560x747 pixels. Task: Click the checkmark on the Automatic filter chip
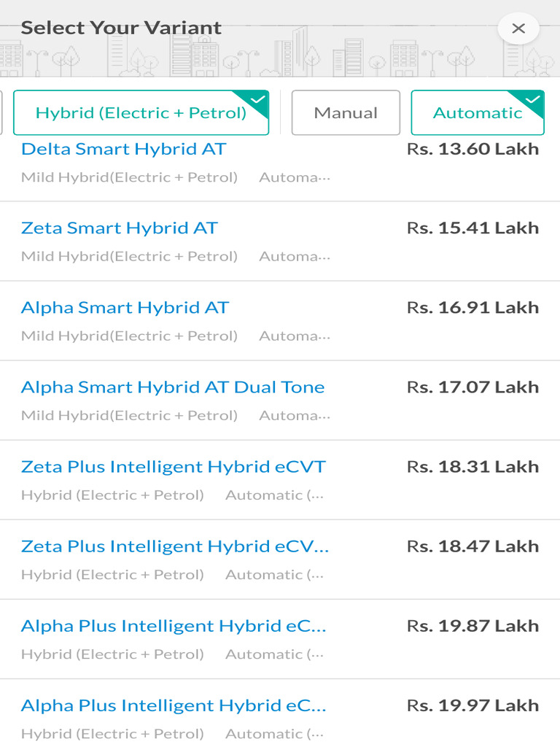[534, 100]
